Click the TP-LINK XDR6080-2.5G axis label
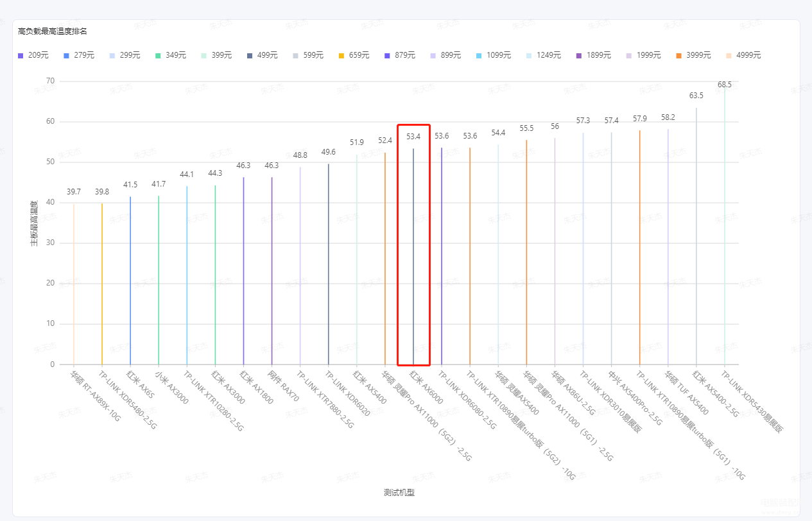Viewport: 812px width, 521px height. (x=467, y=400)
